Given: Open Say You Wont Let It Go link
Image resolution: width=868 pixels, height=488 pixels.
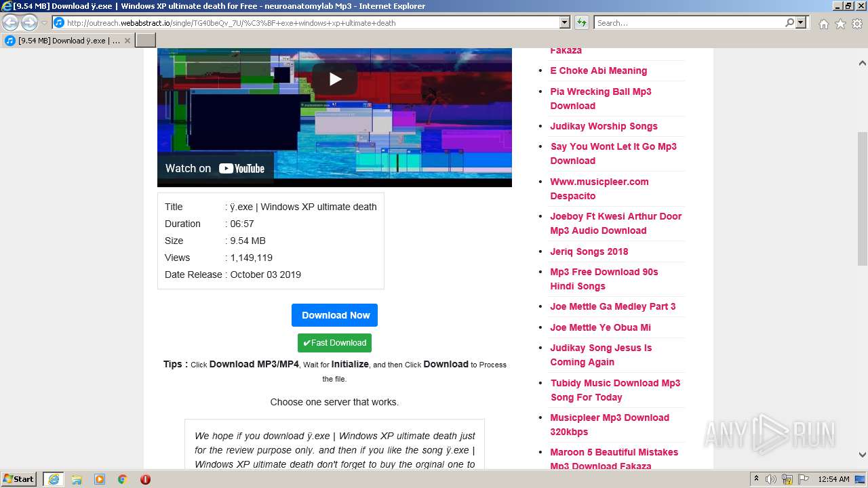Looking at the screenshot, I should [x=613, y=153].
